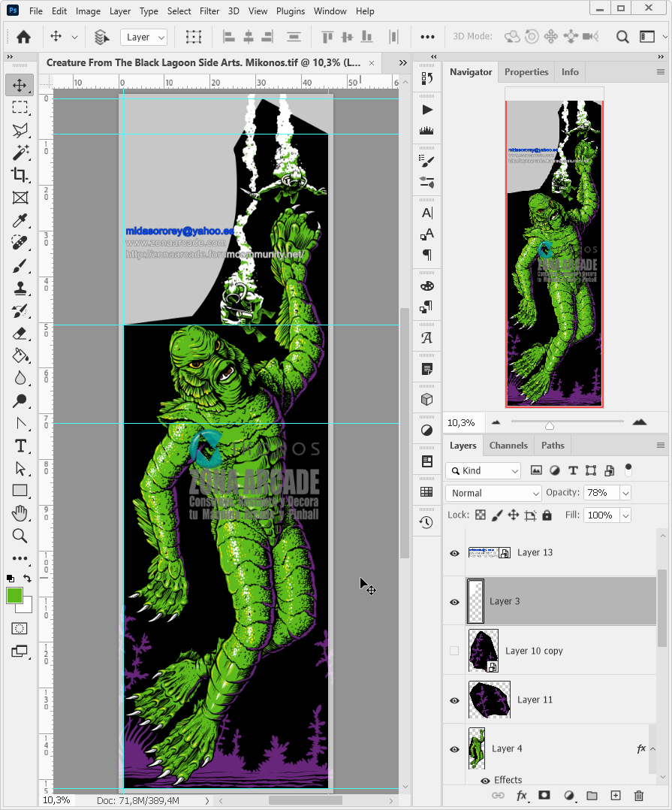Select the Move tool
This screenshot has width=672, height=810.
[20, 85]
